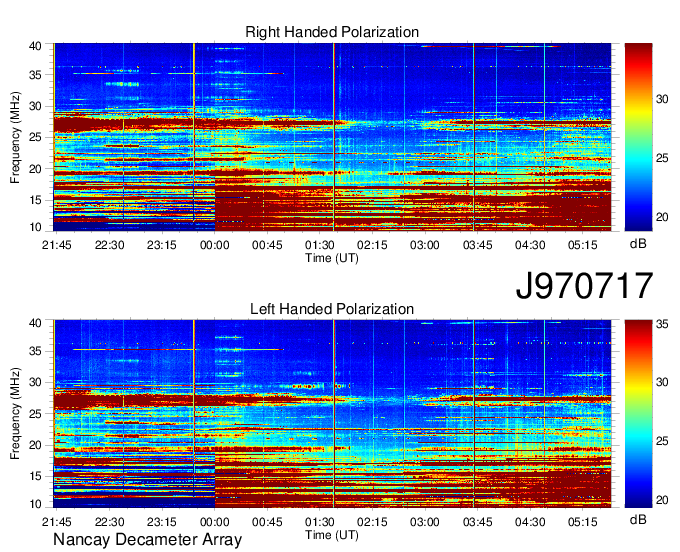Click the 00:00 time tick on top plot

click(x=215, y=245)
